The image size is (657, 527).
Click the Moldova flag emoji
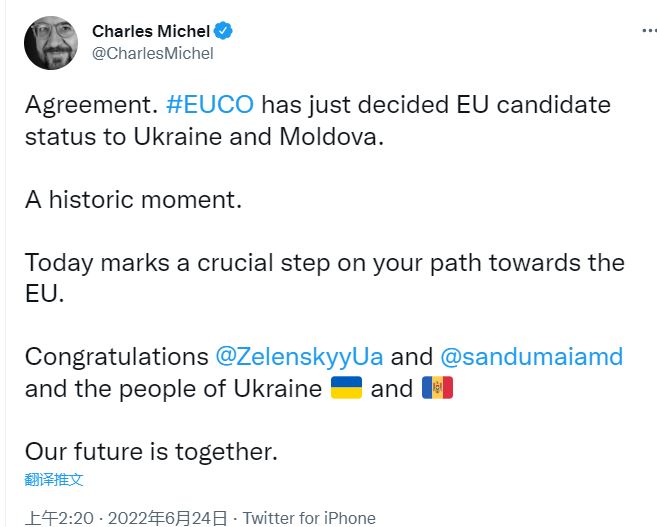[437, 388]
